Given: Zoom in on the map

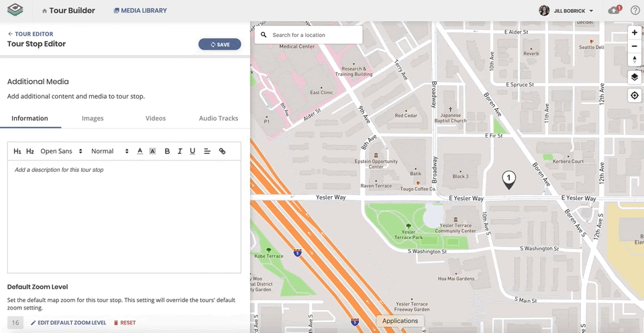Looking at the screenshot, I should [x=635, y=32].
